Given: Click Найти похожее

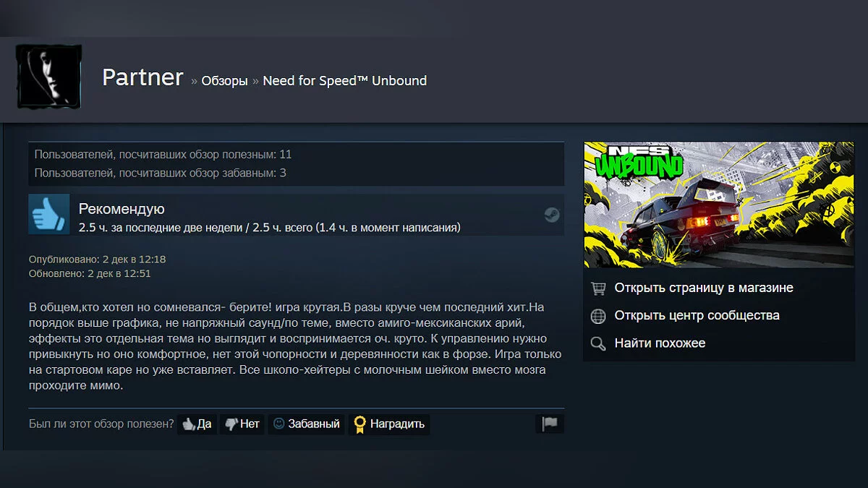Looking at the screenshot, I should pyautogui.click(x=660, y=343).
